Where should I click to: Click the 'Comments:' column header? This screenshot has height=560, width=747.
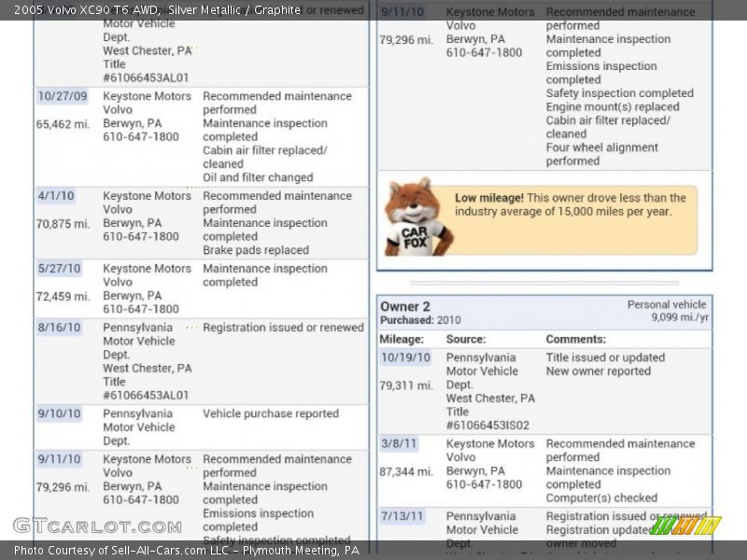(x=576, y=340)
